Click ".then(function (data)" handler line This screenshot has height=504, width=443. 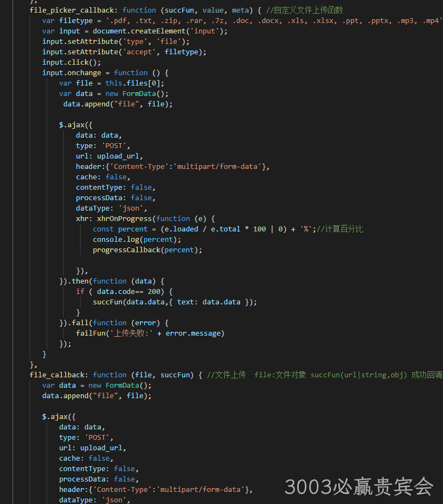(112, 281)
